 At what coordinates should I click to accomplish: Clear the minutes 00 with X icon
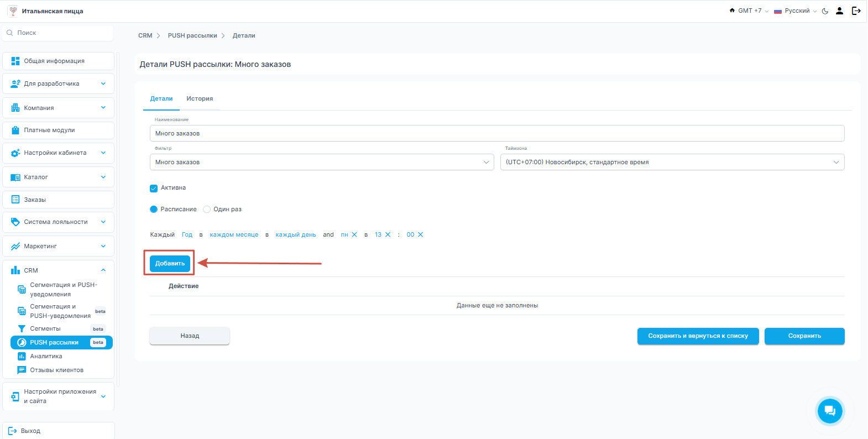click(420, 235)
